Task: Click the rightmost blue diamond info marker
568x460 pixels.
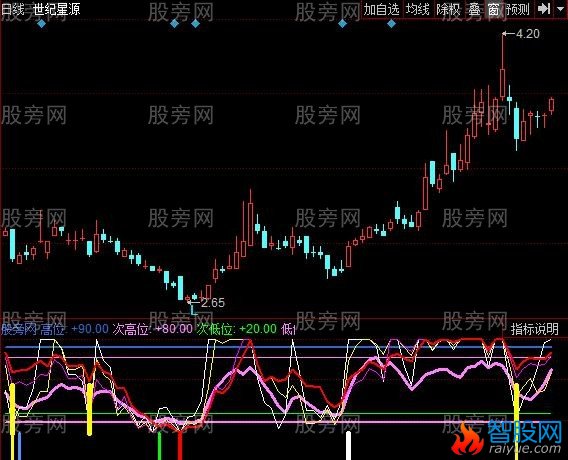Action: coord(391,24)
